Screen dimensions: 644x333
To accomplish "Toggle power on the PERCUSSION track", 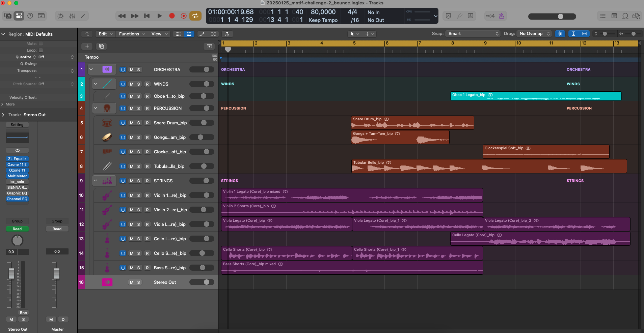I will pos(123,109).
